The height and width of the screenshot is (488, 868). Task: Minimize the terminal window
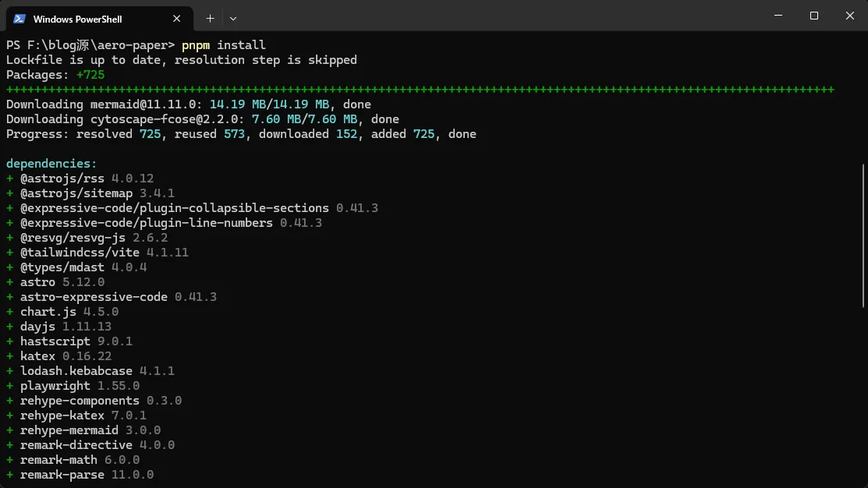coord(778,16)
